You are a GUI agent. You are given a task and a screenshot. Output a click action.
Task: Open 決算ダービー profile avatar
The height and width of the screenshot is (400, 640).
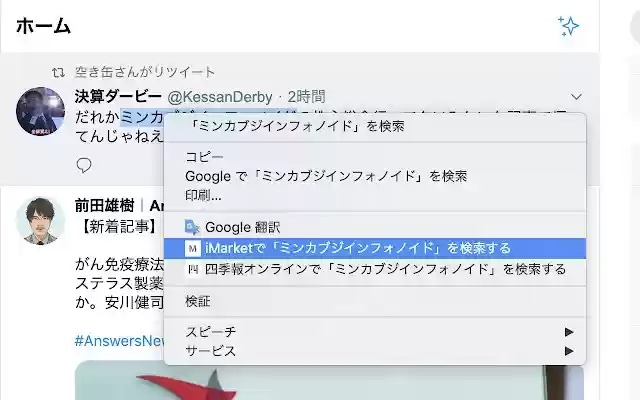pos(40,111)
